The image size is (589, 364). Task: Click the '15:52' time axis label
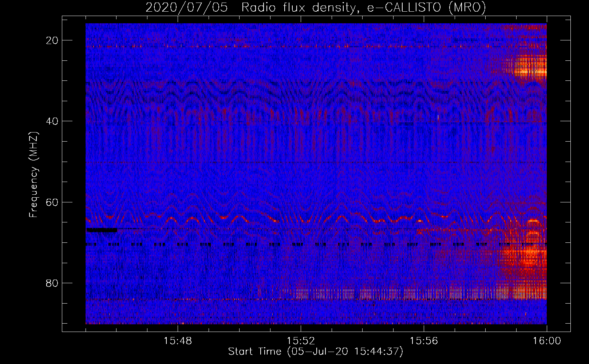click(x=301, y=341)
